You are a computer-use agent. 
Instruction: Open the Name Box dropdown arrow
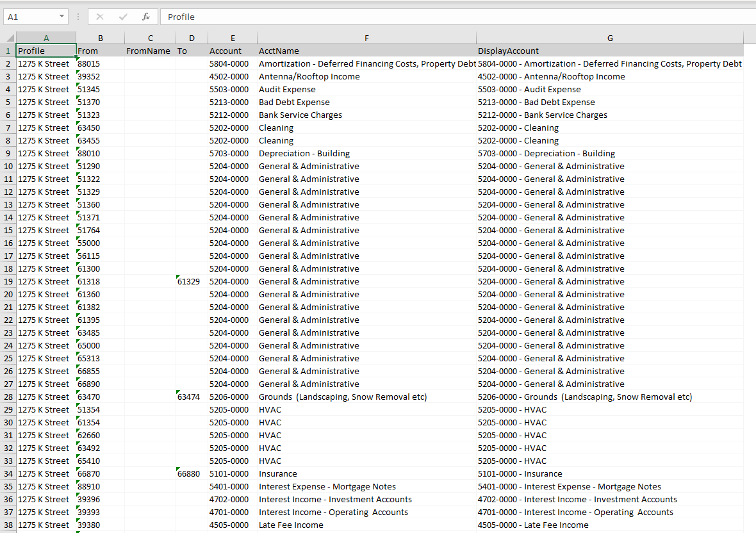(62, 17)
